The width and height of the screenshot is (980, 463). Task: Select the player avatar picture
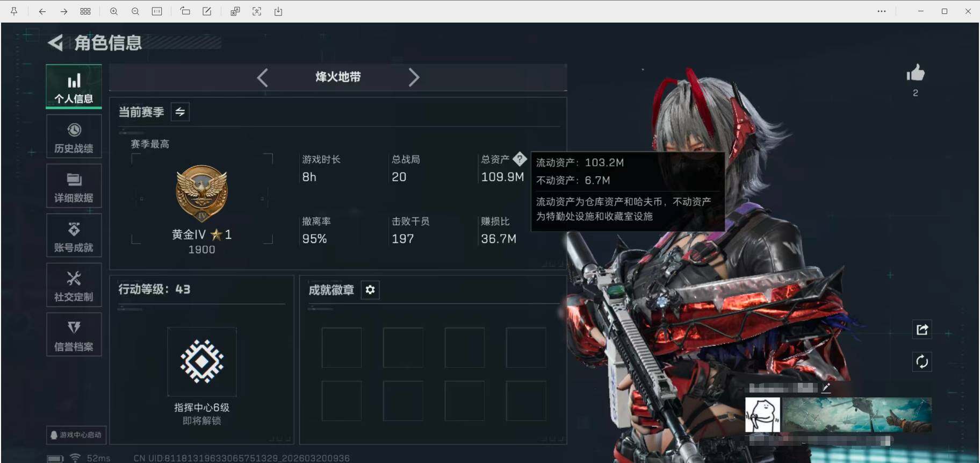762,415
